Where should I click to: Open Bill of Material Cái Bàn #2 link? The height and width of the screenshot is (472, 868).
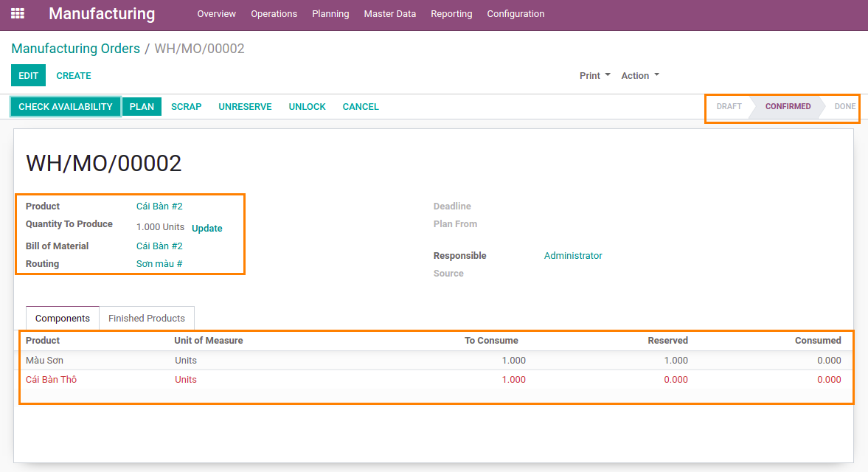coord(159,246)
